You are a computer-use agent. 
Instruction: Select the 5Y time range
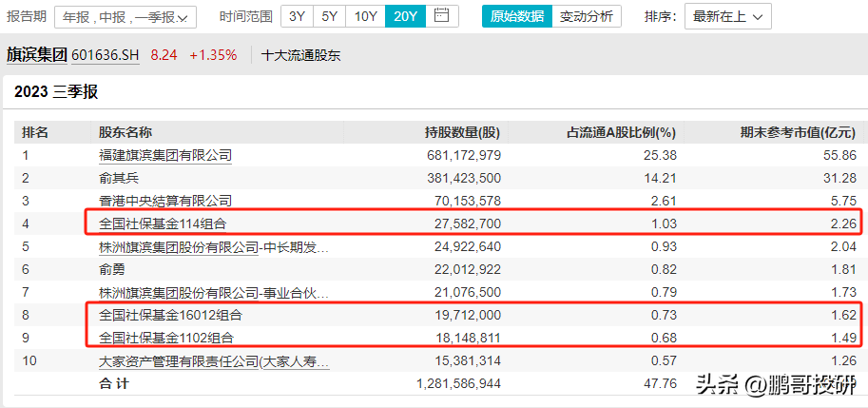pos(329,16)
